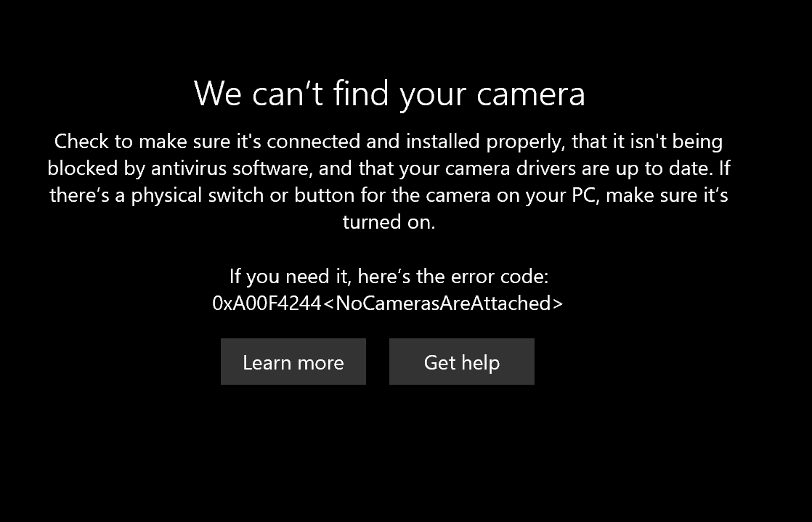Click the Learn more button

click(x=293, y=362)
